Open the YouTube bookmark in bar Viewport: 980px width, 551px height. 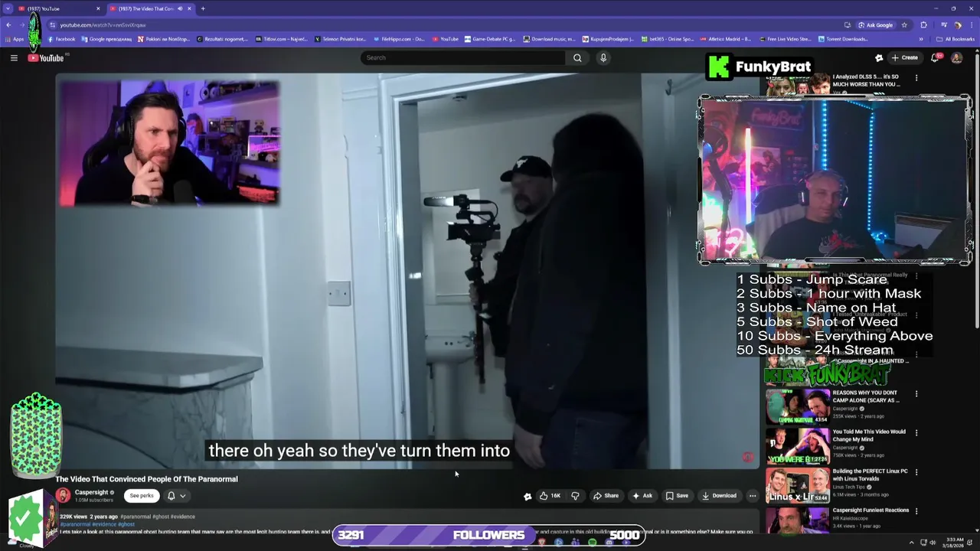[x=446, y=39]
